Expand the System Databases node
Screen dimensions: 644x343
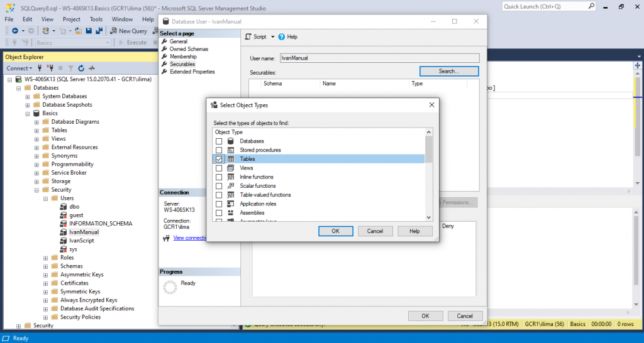pos(28,96)
